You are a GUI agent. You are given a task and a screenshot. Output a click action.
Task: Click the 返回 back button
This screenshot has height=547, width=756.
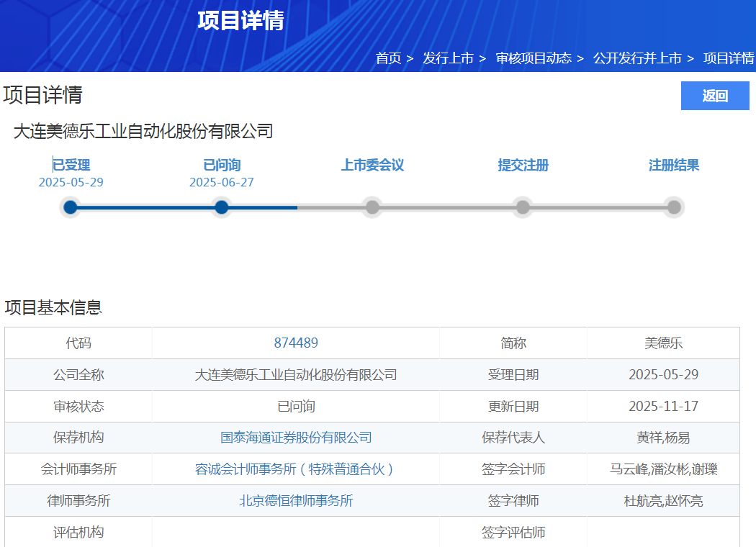714,96
